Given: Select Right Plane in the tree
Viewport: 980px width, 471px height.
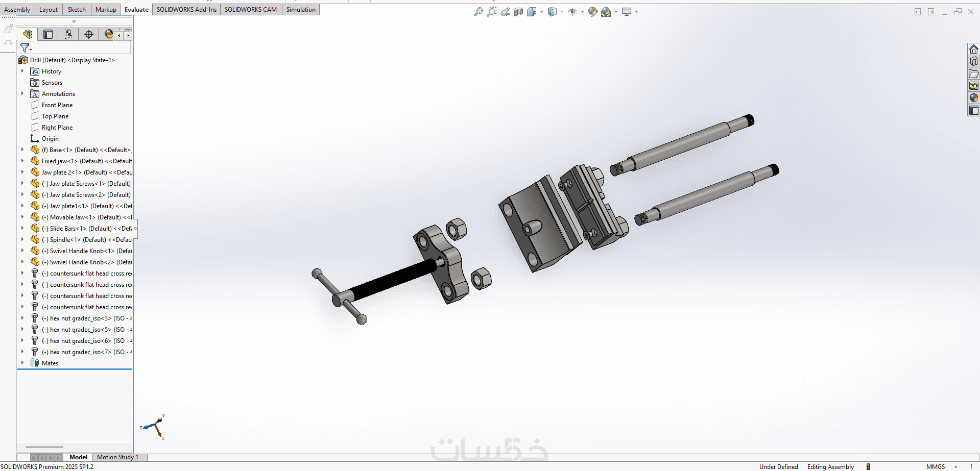Looking at the screenshot, I should click(x=57, y=127).
